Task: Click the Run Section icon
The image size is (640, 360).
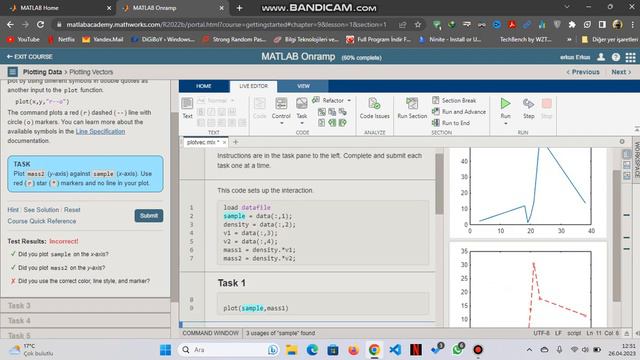Action: point(412,104)
